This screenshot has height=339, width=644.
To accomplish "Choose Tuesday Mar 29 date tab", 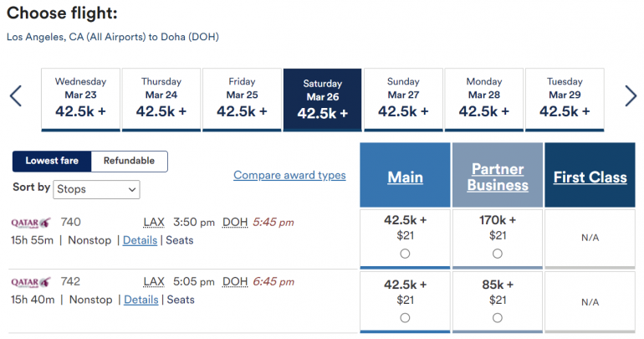I will coord(565,100).
